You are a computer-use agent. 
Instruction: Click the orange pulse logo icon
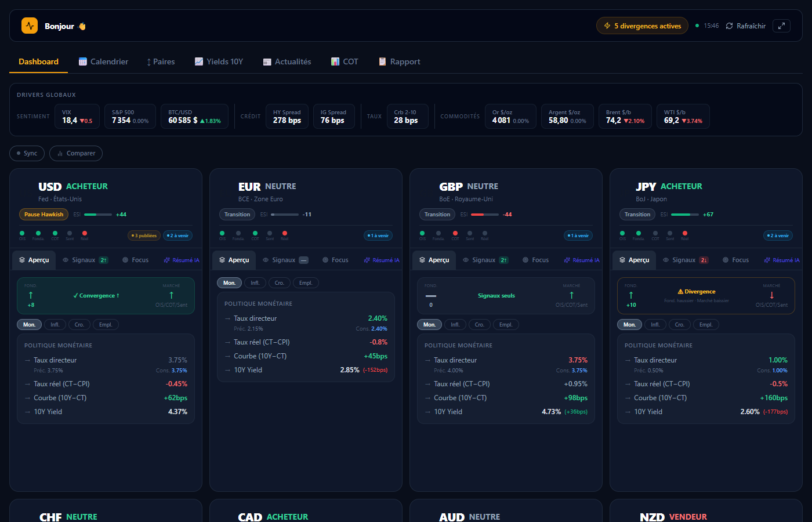point(30,26)
